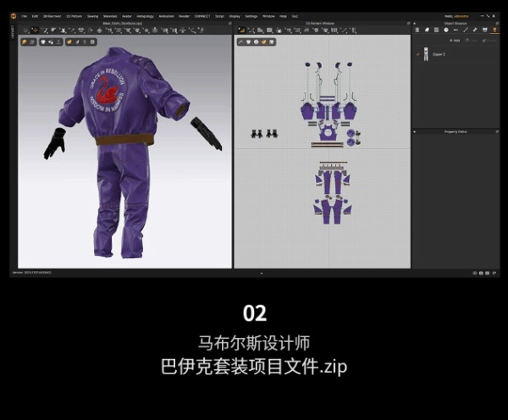Click the refresh icon in the status bar

click(494, 273)
